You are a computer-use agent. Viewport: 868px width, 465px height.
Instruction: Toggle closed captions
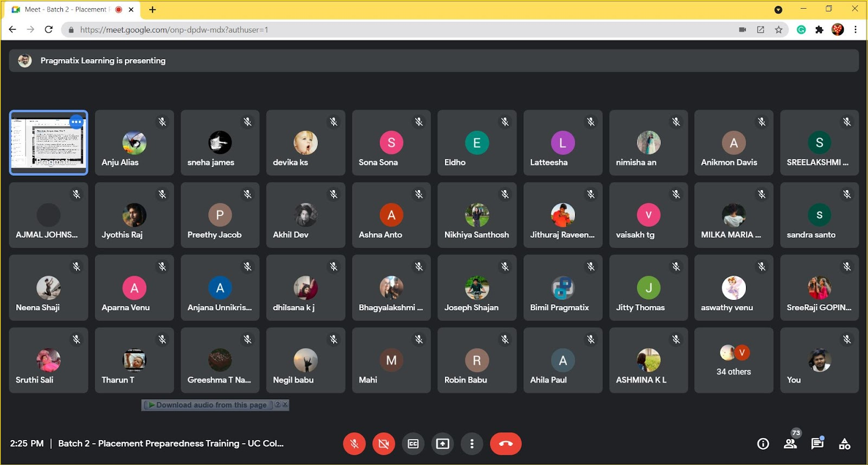point(413,444)
